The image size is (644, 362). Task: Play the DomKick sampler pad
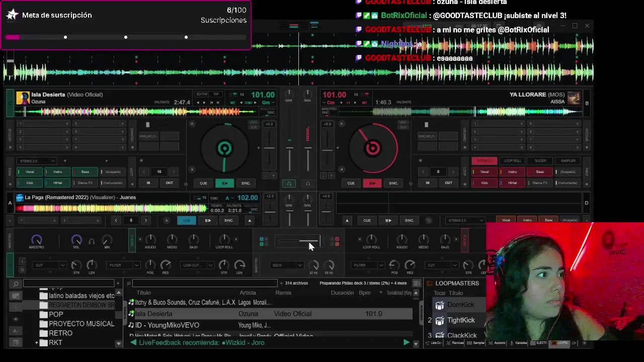tap(440, 305)
